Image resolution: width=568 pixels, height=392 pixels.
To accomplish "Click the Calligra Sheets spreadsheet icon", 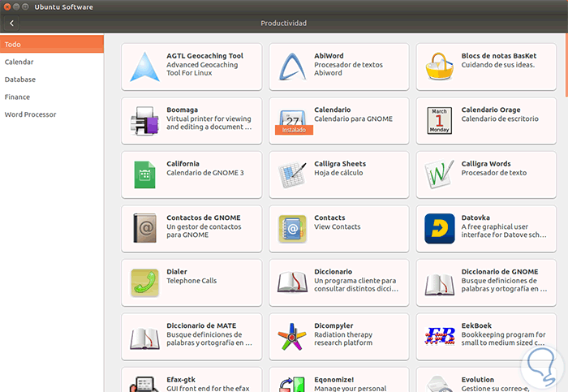I will tap(292, 174).
